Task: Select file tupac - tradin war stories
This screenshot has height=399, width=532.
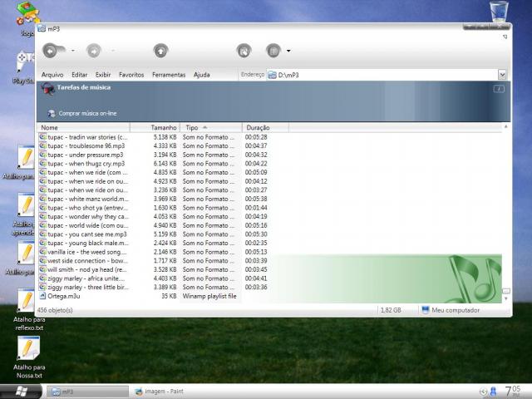Action: tap(87, 137)
